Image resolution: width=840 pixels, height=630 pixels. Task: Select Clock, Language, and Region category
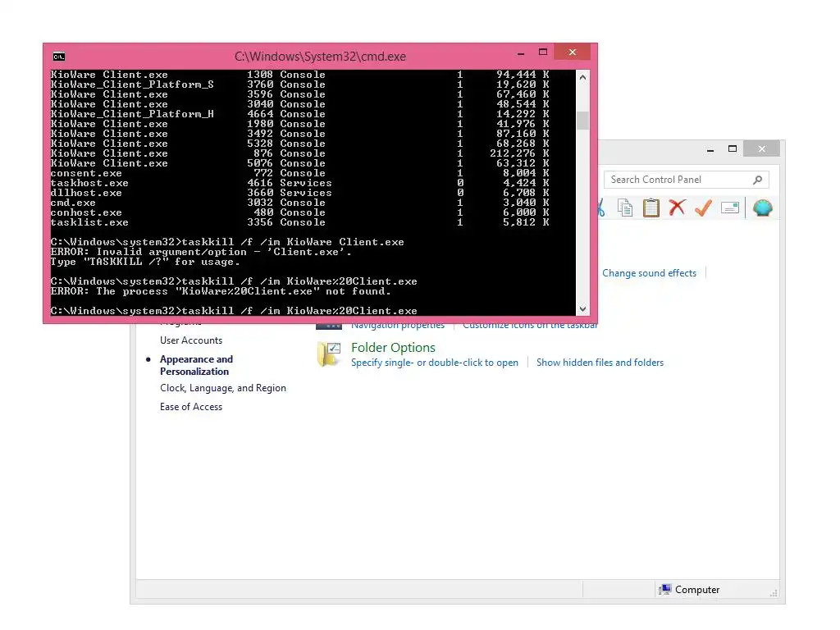coord(223,388)
